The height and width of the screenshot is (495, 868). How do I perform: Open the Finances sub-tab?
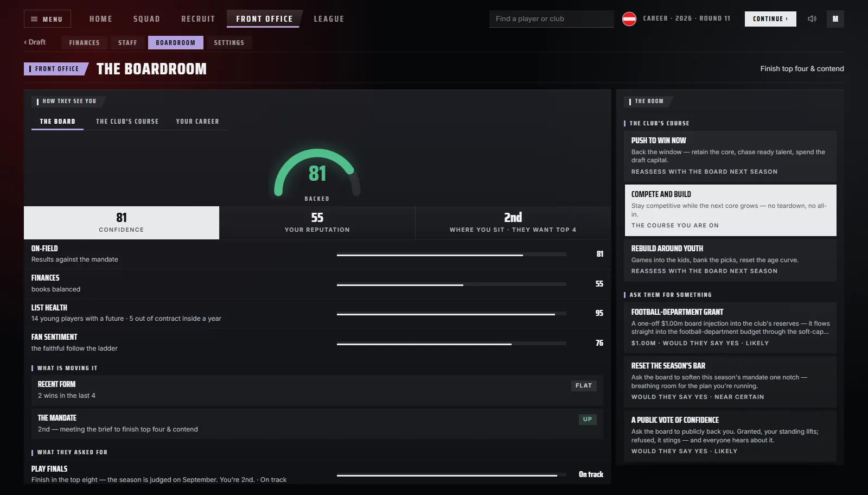[x=84, y=43]
